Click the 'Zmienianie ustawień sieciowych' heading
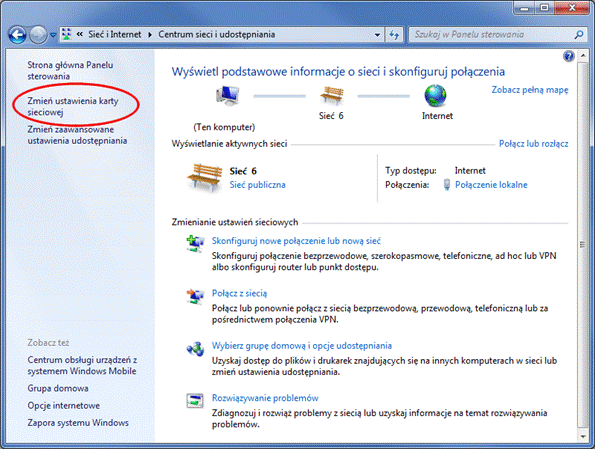595x449 pixels. tap(235, 222)
